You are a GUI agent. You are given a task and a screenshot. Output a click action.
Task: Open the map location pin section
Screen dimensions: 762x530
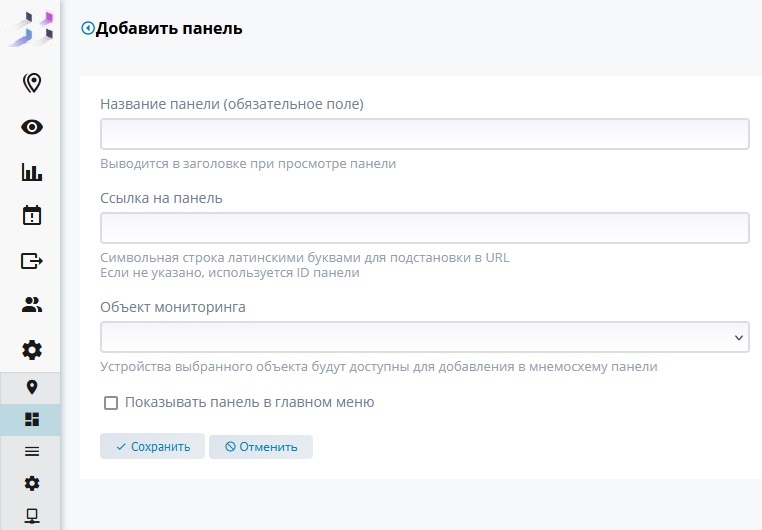click(32, 82)
